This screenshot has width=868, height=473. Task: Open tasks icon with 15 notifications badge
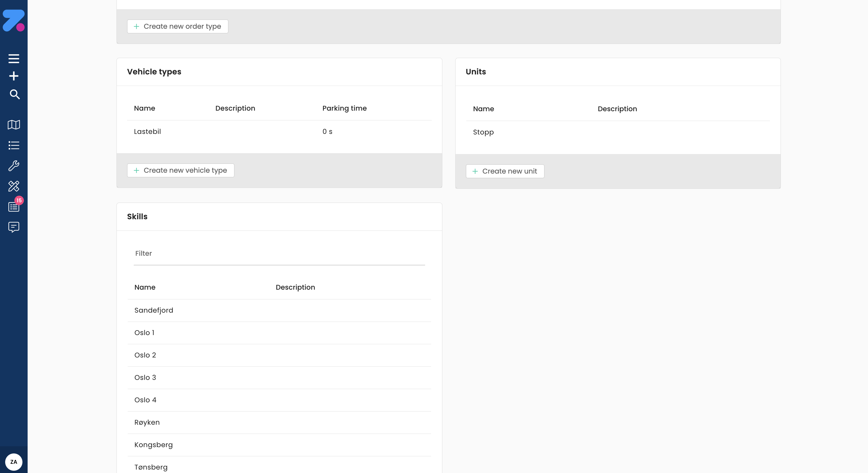coord(14,207)
